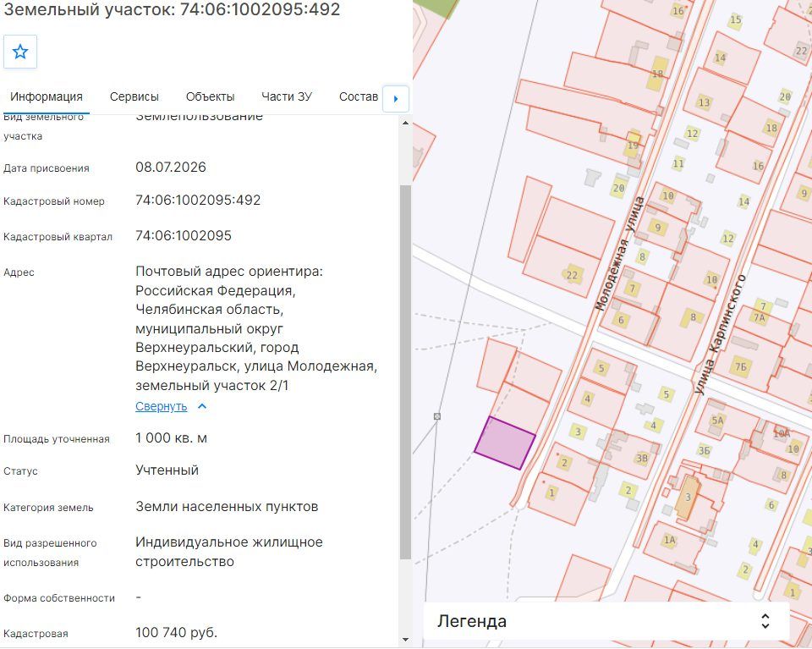Click building 7Б on the map
Screen dimensions: 812x649
point(741,367)
